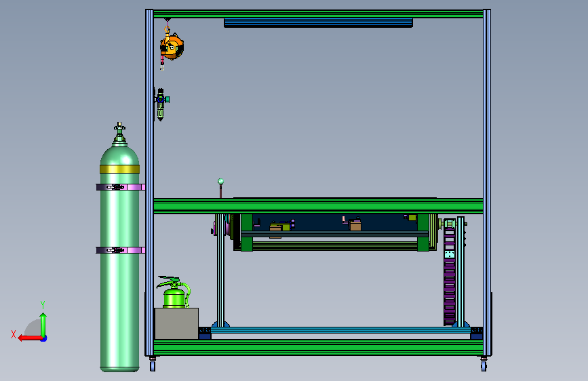Select the green ball knob lever on table
This screenshot has width=588, height=381.
[220, 188]
